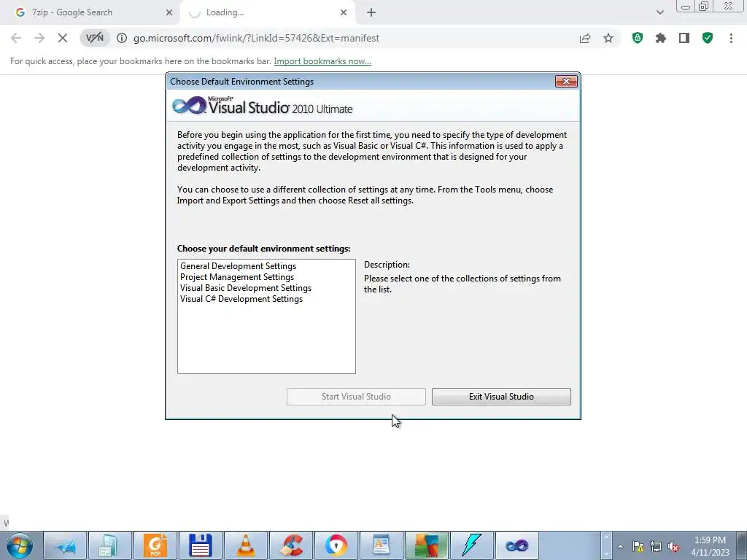Viewport: 747px width, 560px height.
Task: Open the AVG antivirus taskbar icon
Action: coord(427,545)
